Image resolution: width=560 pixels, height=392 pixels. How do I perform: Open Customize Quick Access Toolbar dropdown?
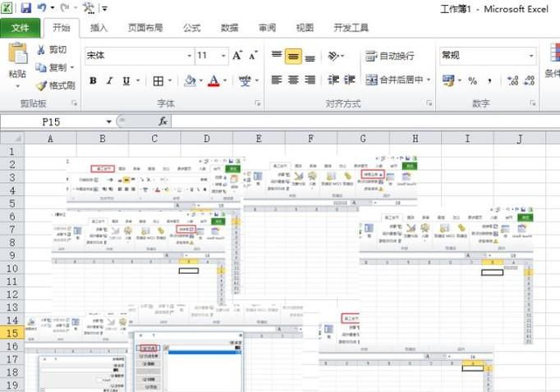coord(104,8)
